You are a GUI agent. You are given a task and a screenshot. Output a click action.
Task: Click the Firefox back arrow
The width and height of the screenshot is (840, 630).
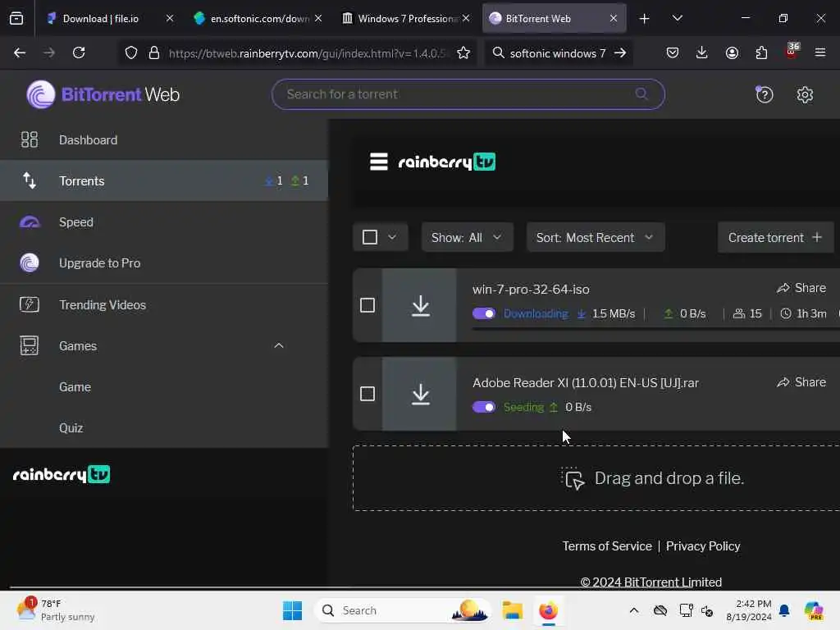20,52
